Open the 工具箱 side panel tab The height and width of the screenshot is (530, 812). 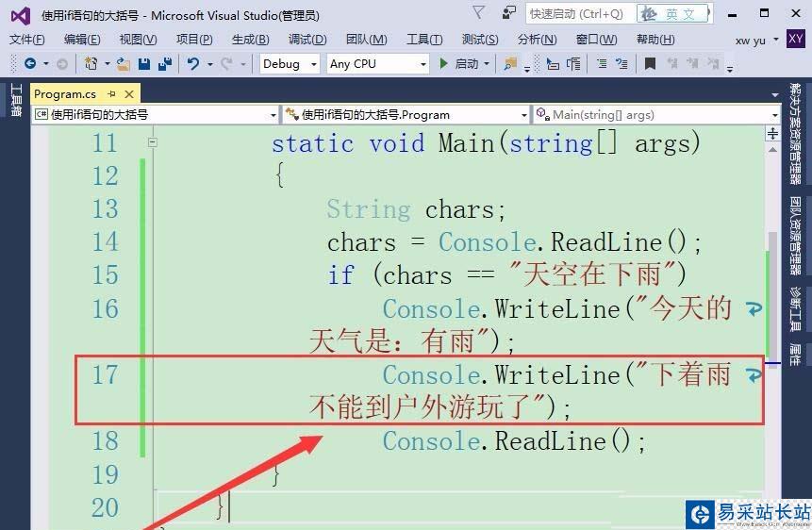15,99
